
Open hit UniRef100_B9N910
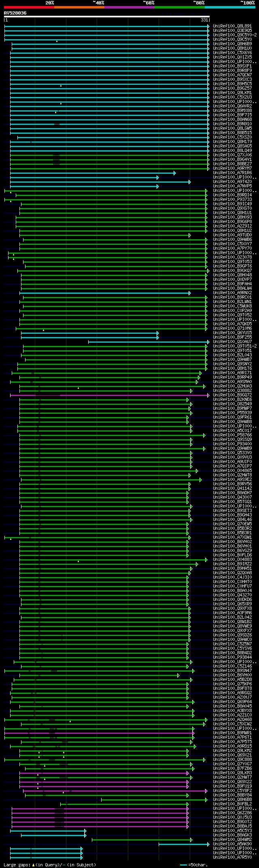[x=232, y=124]
